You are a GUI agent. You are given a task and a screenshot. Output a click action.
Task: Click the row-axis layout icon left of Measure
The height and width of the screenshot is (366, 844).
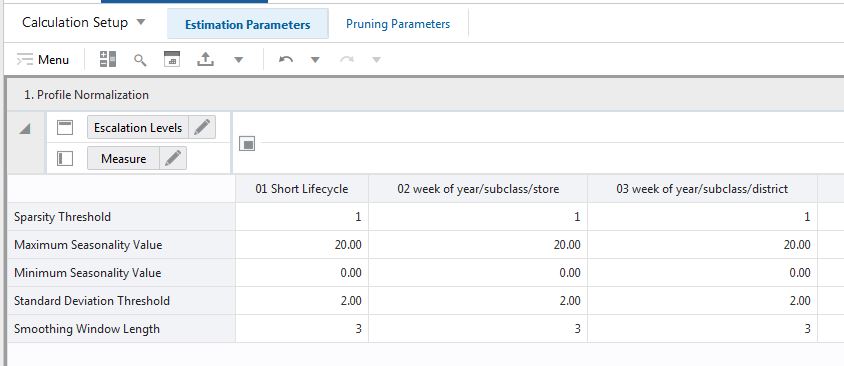pos(65,159)
